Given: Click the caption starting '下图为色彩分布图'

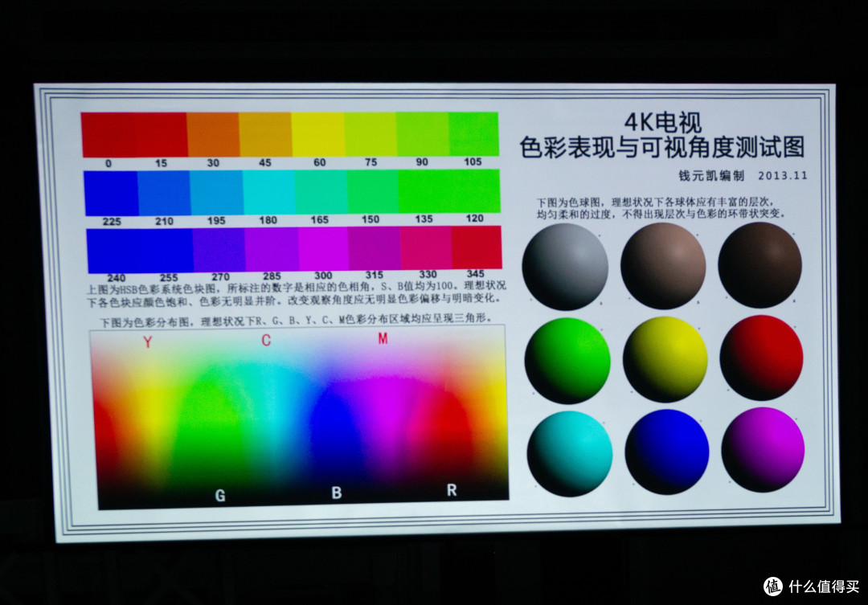Looking at the screenshot, I should [295, 320].
